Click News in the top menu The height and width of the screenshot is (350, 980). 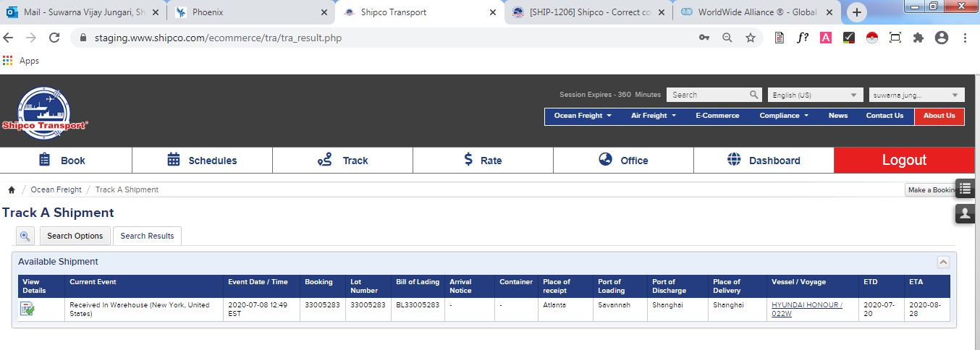(838, 116)
